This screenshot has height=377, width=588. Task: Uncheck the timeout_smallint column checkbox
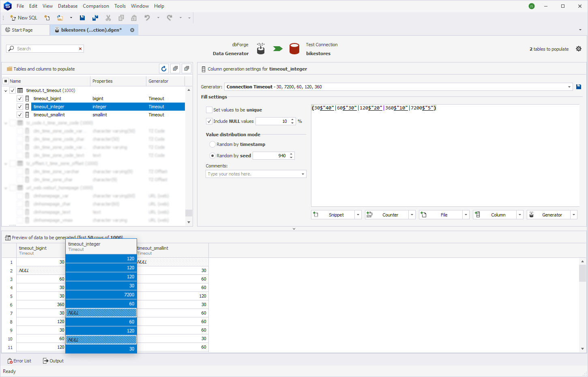point(20,115)
